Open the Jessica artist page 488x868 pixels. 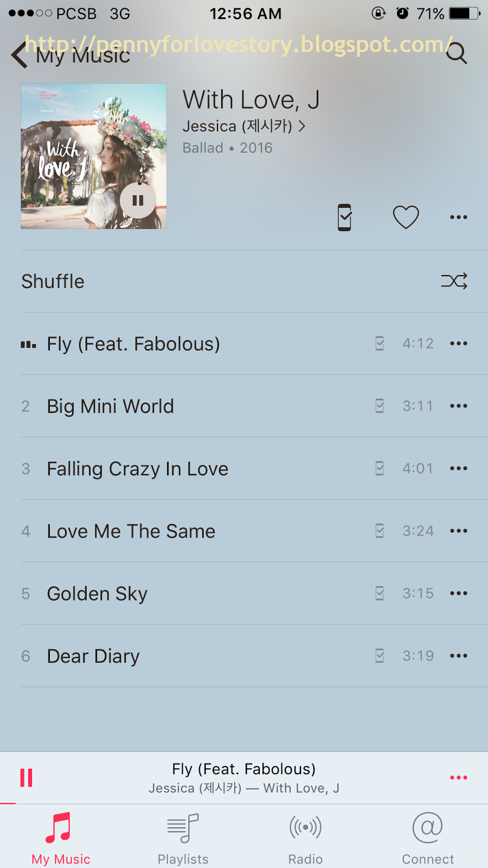coord(244,126)
